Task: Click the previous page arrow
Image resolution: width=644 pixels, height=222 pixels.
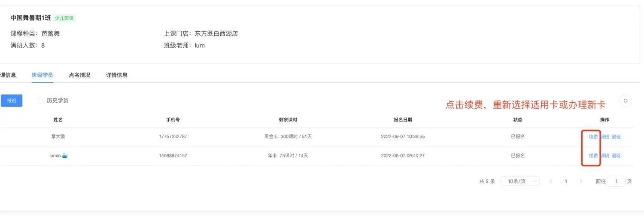Action: [551, 181]
